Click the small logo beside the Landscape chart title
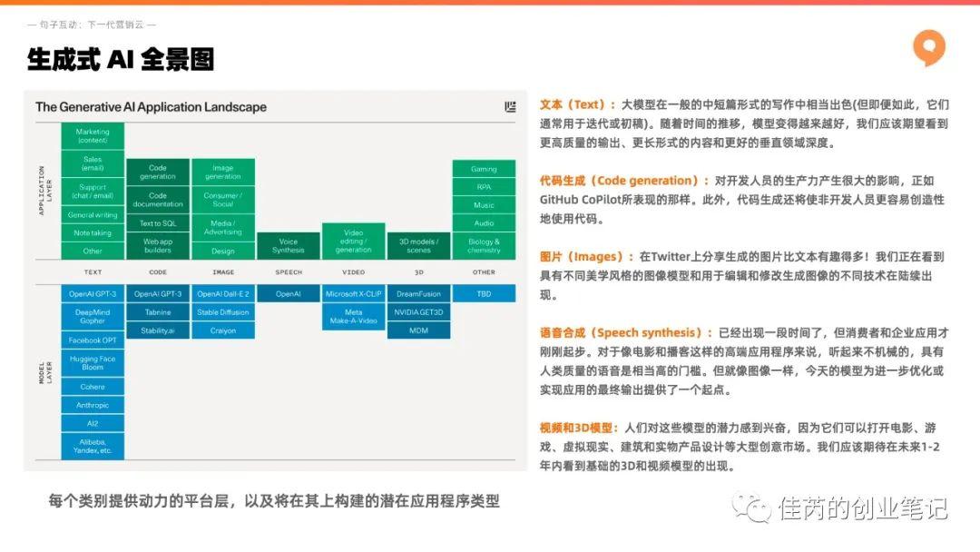Screen dimensions: 980x552 (x=510, y=107)
